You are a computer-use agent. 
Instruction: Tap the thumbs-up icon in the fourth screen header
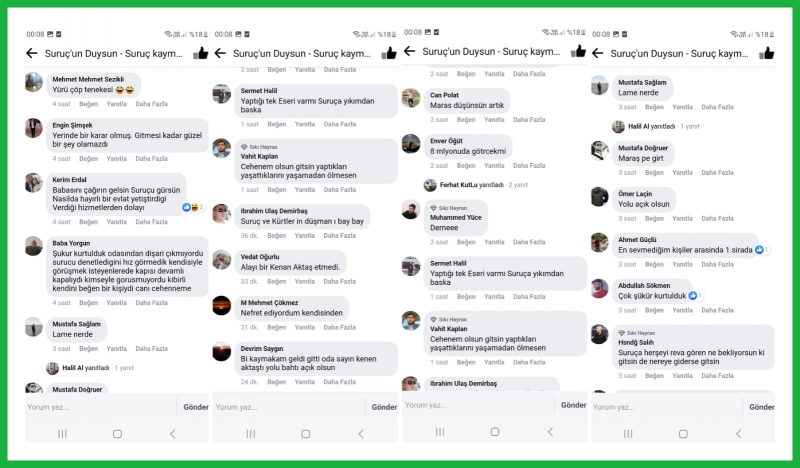[x=766, y=53]
